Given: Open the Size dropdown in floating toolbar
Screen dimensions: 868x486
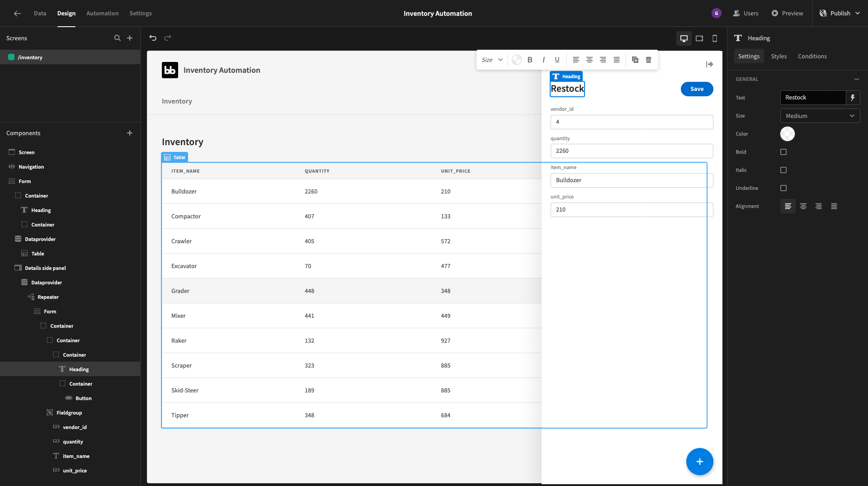Looking at the screenshot, I should (492, 60).
